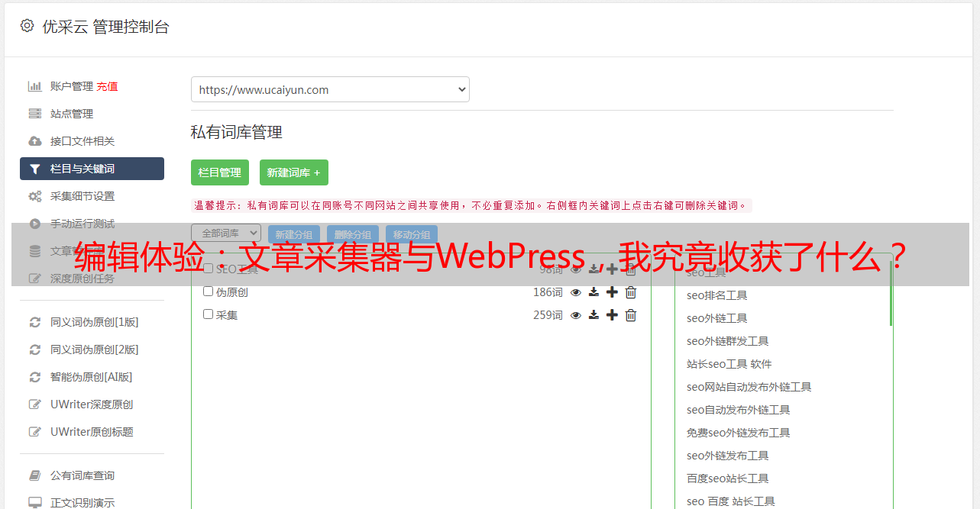Open 接口文件相关 in the sidebar
This screenshot has height=509, width=980.
82,141
